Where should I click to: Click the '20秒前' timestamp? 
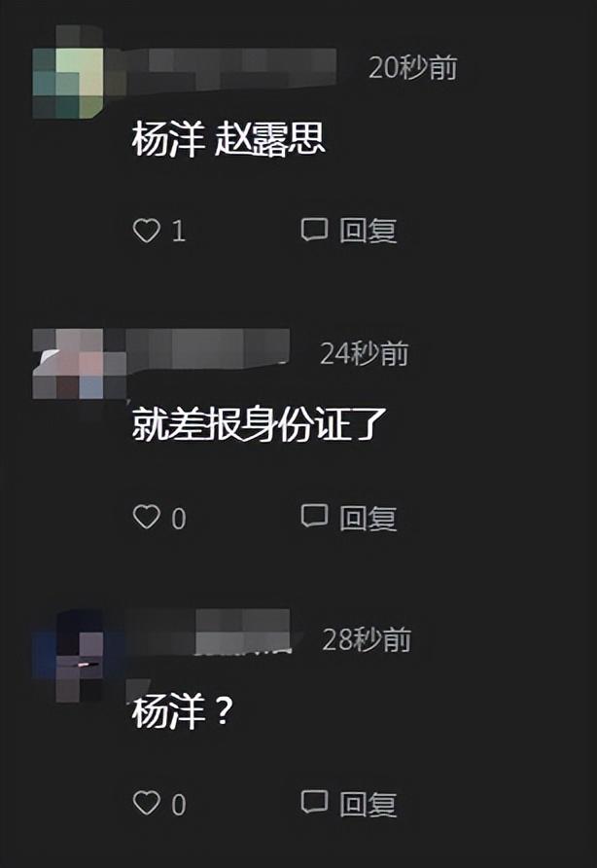point(413,68)
